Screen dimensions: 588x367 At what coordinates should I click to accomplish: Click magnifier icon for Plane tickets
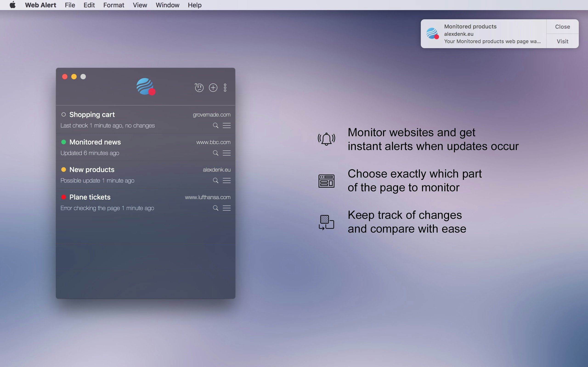(x=215, y=208)
